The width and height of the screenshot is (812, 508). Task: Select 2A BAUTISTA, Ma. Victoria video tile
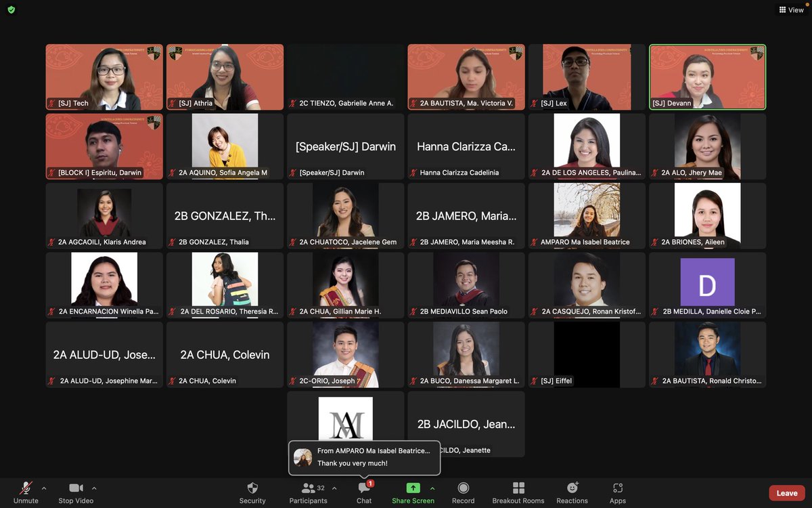[x=466, y=77]
